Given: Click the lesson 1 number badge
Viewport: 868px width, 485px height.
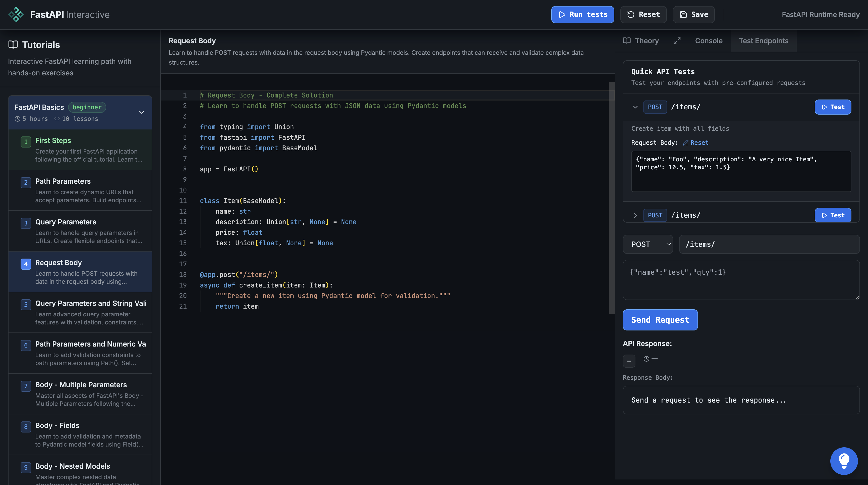Looking at the screenshot, I should click(26, 141).
